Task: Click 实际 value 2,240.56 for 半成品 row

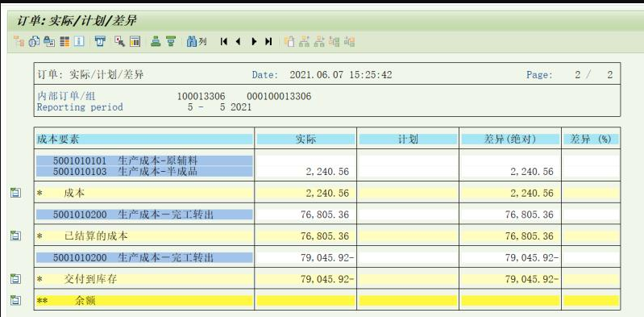Action: click(x=327, y=172)
